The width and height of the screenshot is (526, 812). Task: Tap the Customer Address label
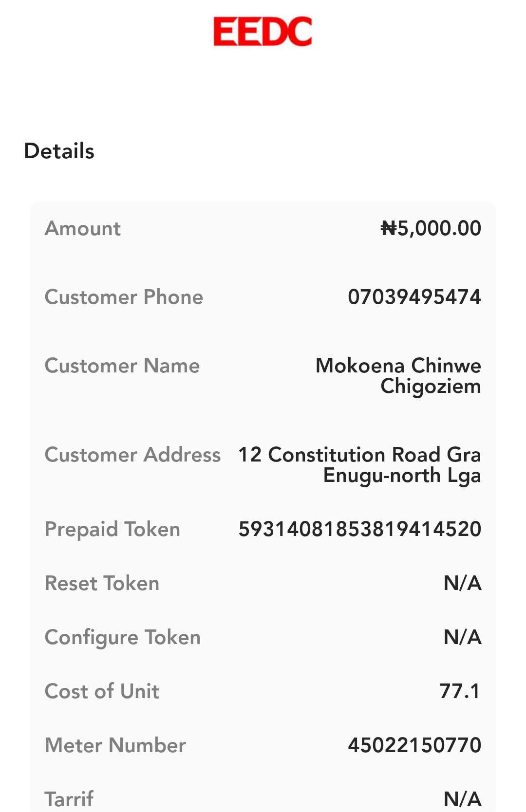(x=132, y=455)
